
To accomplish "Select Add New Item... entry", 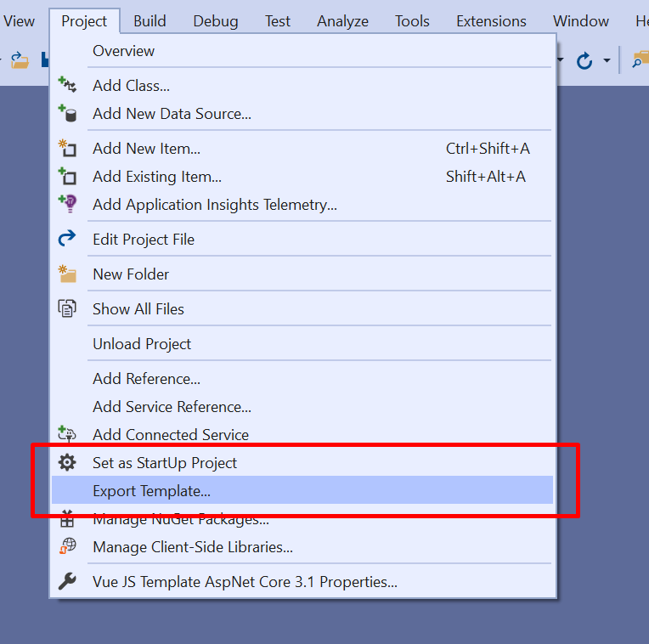I will point(302,149).
